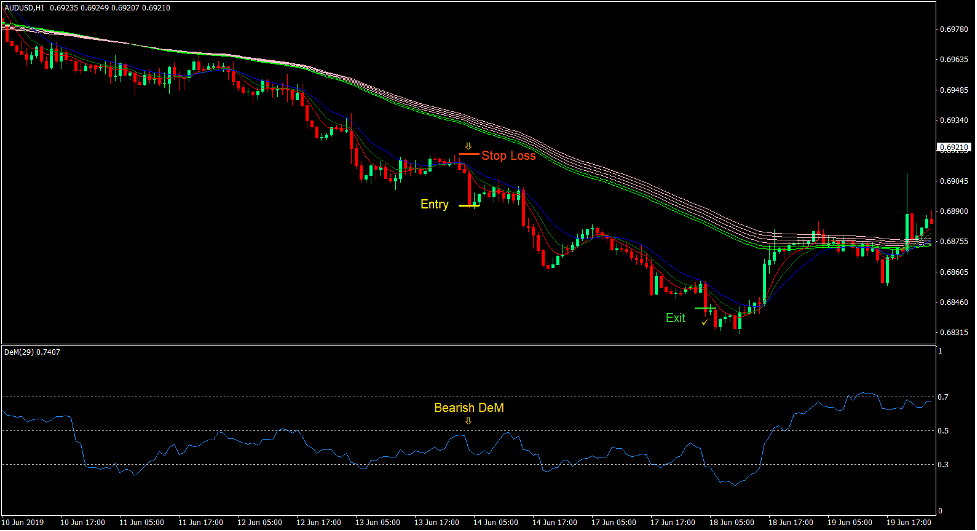Select the 0.68755 price axis label
The height and width of the screenshot is (531, 977).
pos(953,241)
